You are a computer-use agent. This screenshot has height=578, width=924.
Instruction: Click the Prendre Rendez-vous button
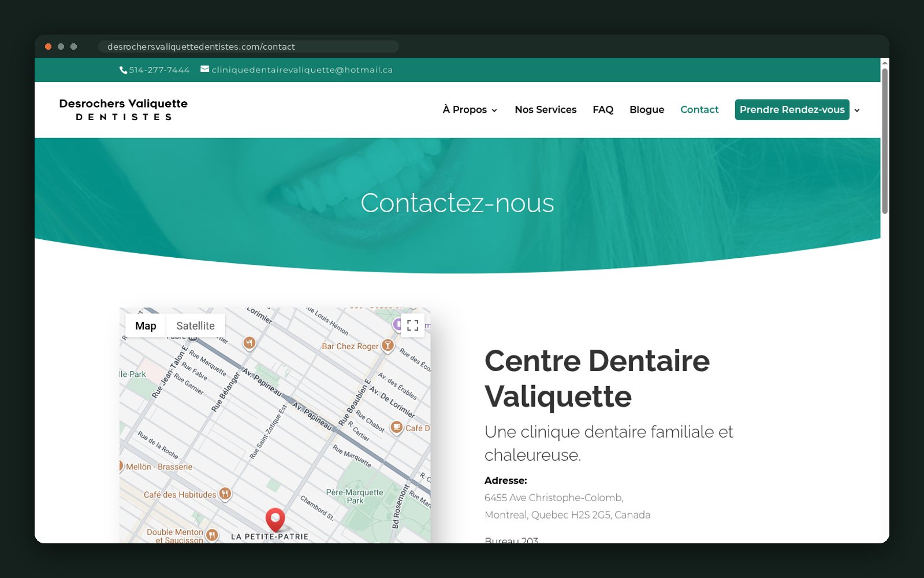coord(792,110)
